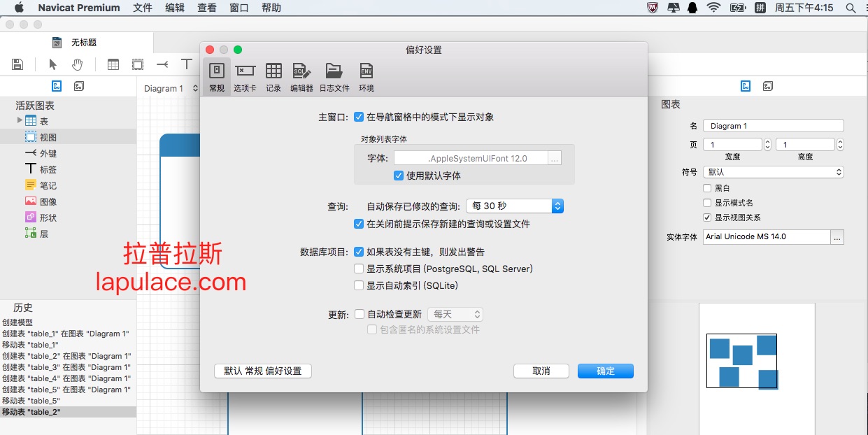Click the diagram name field Diagram 1
The height and width of the screenshot is (435, 868).
pyautogui.click(x=774, y=126)
